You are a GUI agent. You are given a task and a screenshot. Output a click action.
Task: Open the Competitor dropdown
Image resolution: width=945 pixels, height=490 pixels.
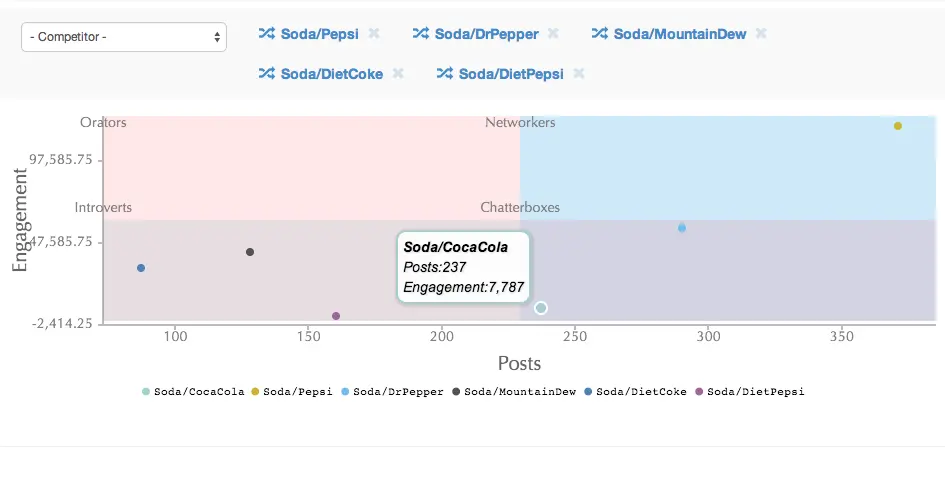[124, 37]
